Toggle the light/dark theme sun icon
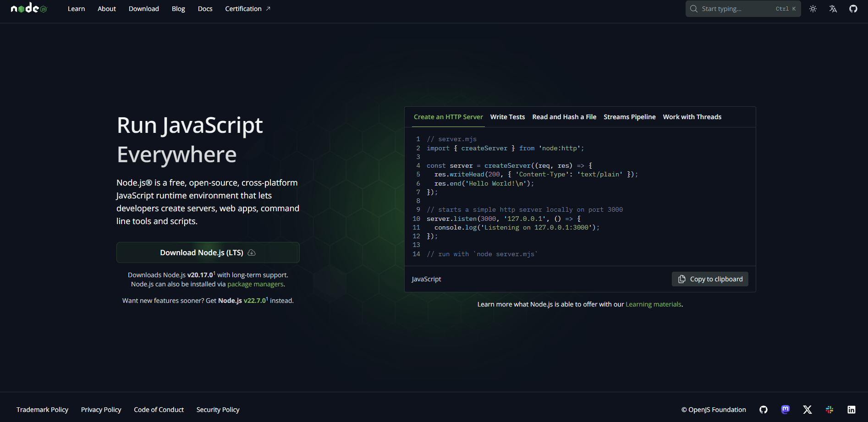Viewport: 868px width, 422px height. tap(813, 9)
